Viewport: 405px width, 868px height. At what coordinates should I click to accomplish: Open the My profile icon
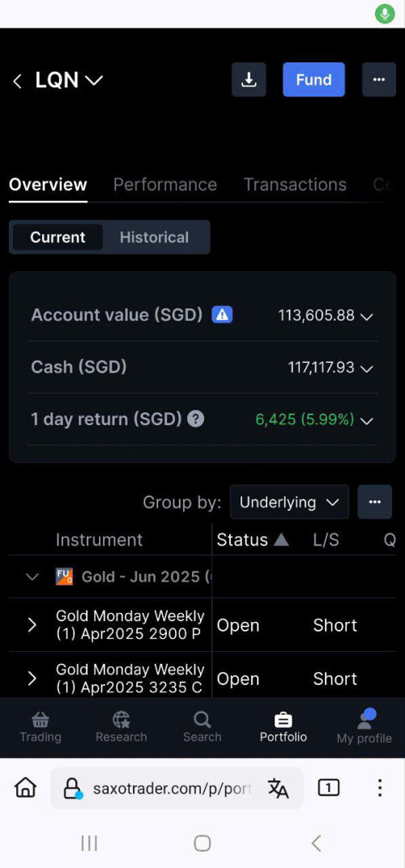tap(364, 718)
